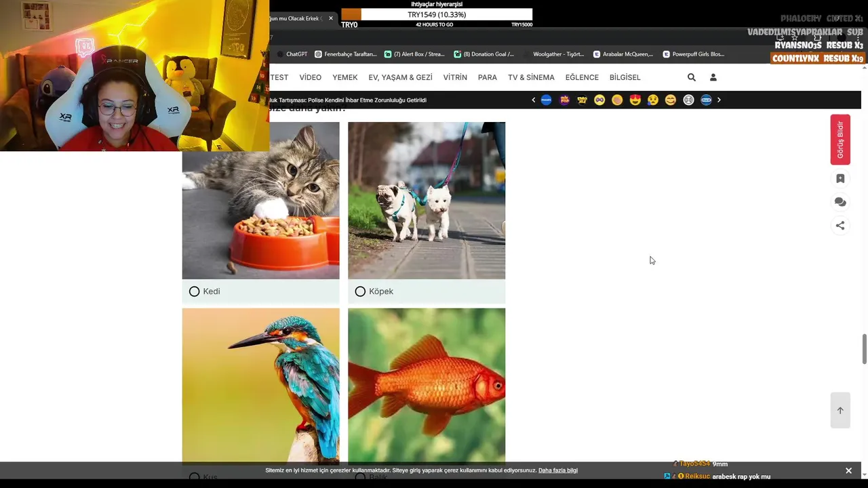
Task: Open the VİDEO menu item
Action: pyautogui.click(x=311, y=77)
